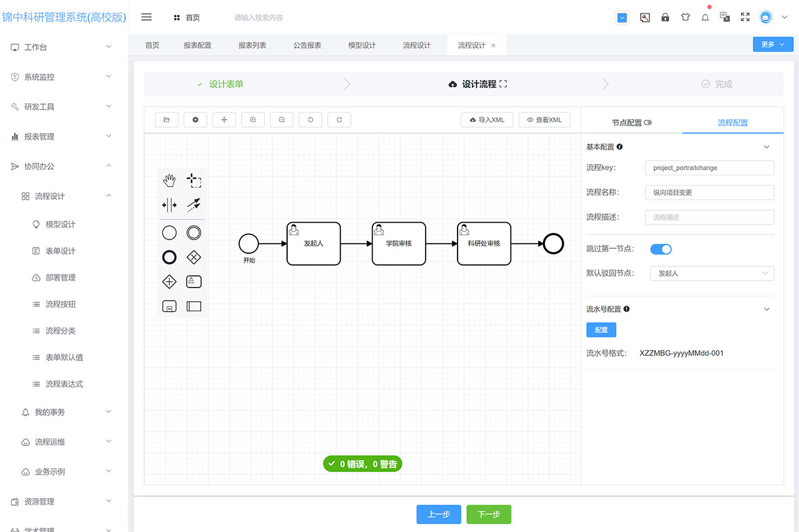Open the fullscreen icon in top bar

745,17
